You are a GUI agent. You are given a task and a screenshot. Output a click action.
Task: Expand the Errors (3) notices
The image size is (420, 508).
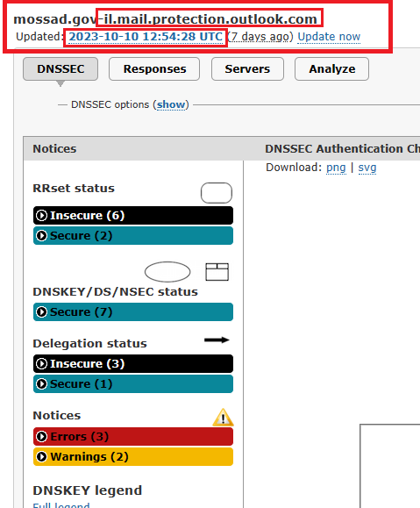(x=133, y=436)
